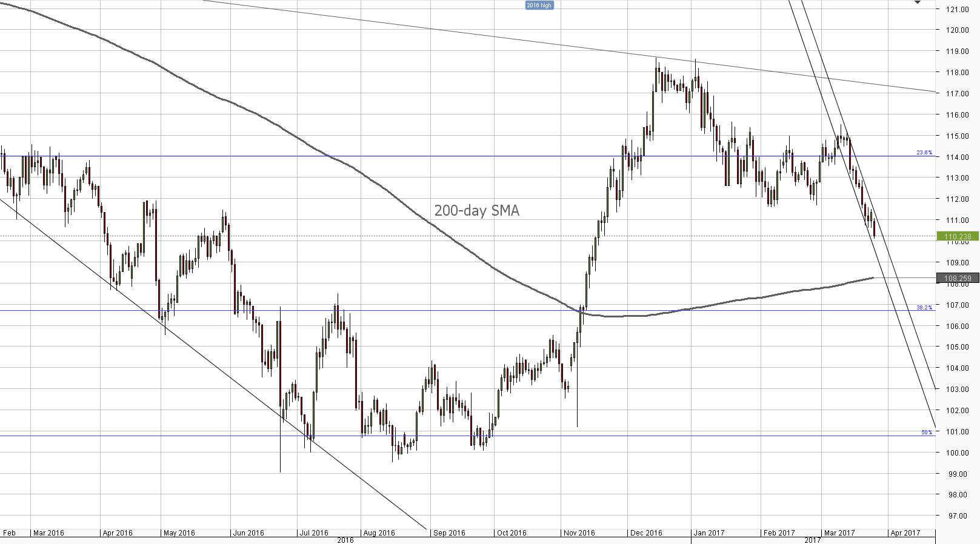Click the 2016 year label on time axis

click(x=345, y=540)
